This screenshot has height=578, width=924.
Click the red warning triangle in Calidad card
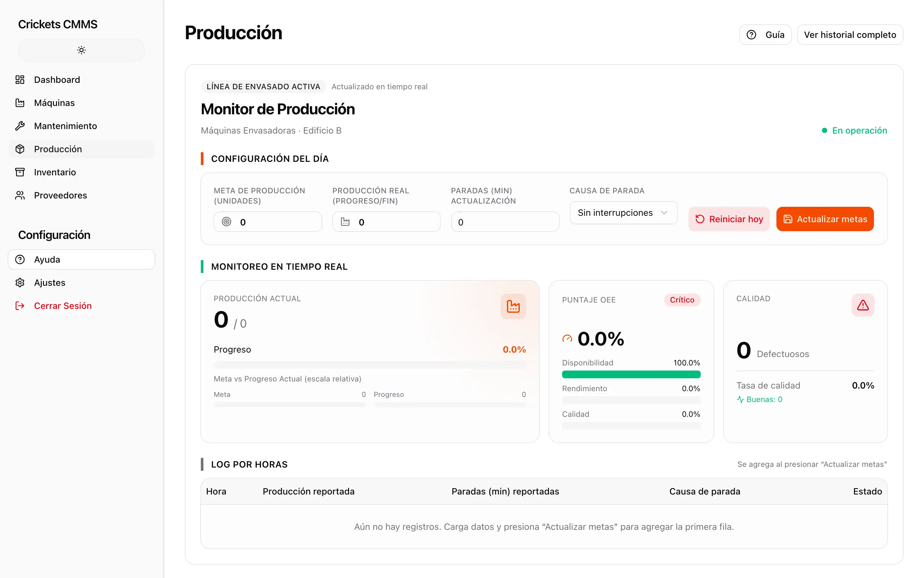[x=863, y=305]
